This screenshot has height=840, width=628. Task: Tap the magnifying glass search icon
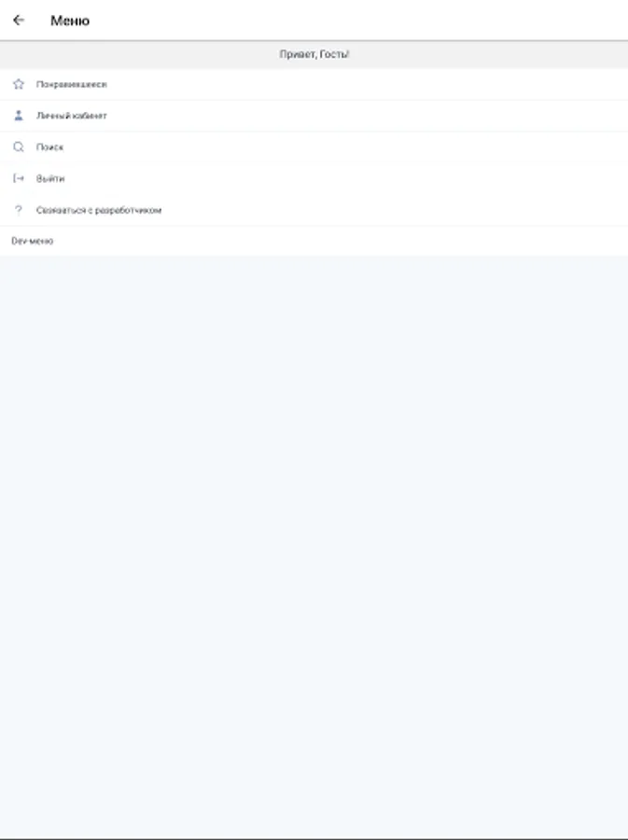(19, 147)
